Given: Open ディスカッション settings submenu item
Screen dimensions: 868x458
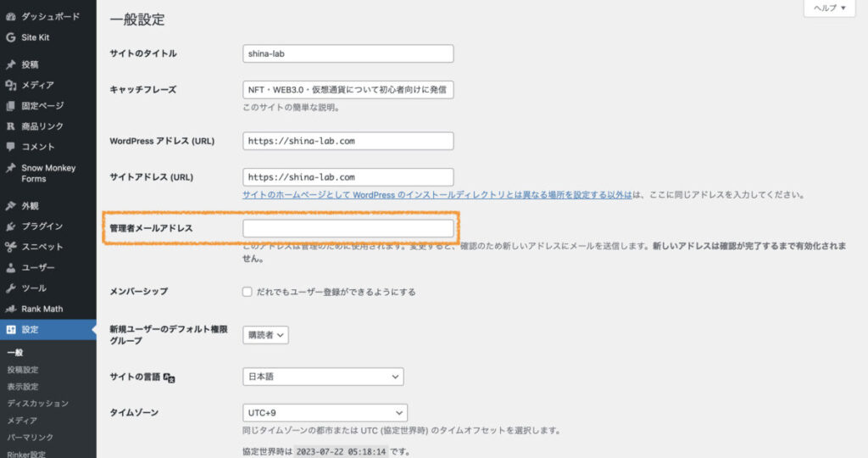Looking at the screenshot, I should (37, 404).
